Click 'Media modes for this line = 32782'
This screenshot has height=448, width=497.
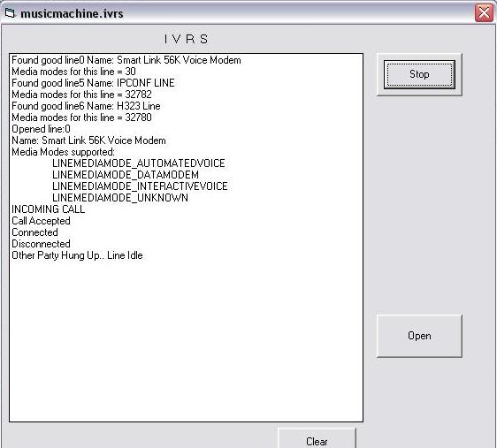tap(81, 95)
